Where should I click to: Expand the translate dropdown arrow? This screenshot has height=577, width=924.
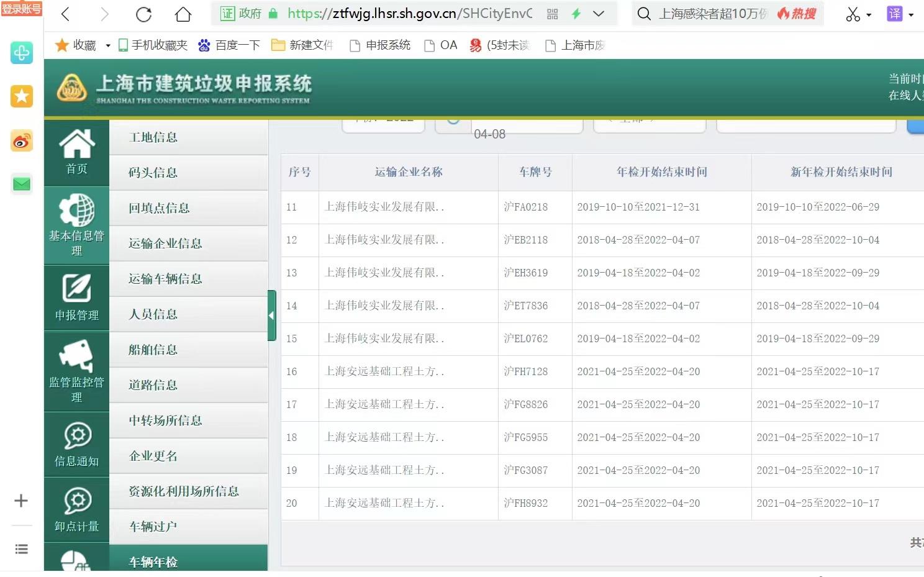(911, 15)
